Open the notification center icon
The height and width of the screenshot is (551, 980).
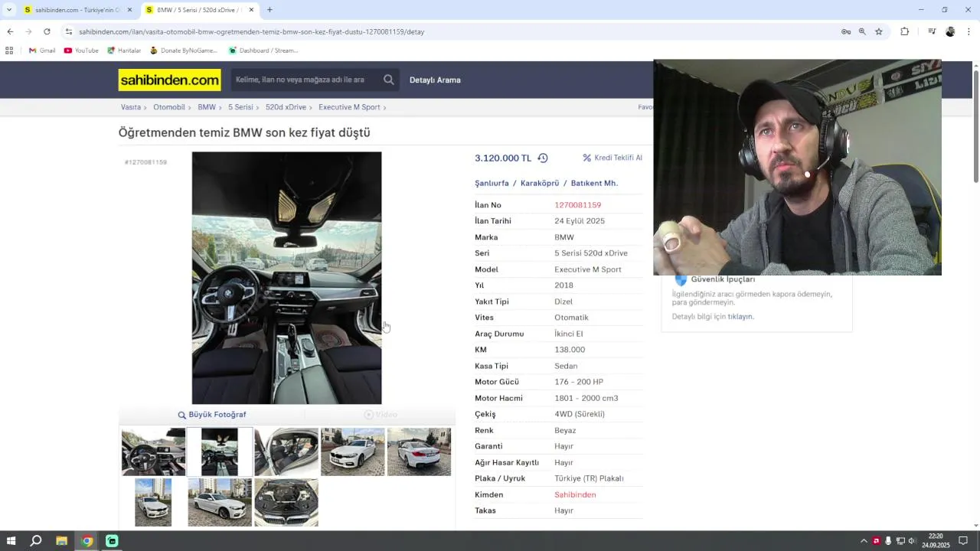[964, 541]
